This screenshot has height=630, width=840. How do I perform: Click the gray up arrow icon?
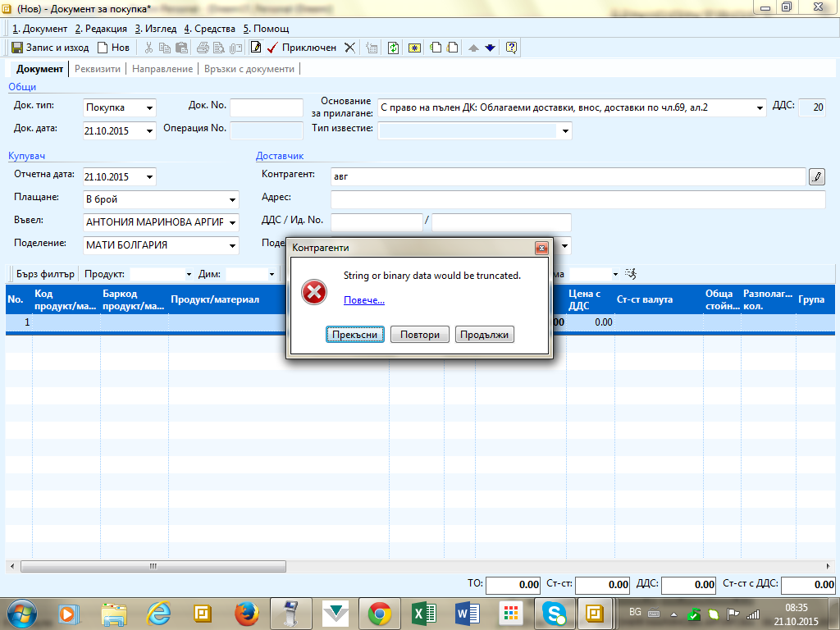[473, 48]
